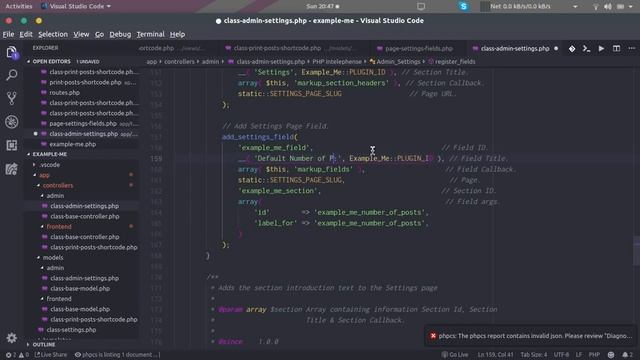Split the editor with the split icon
This screenshot has height=360, width=640.
click(x=616, y=49)
